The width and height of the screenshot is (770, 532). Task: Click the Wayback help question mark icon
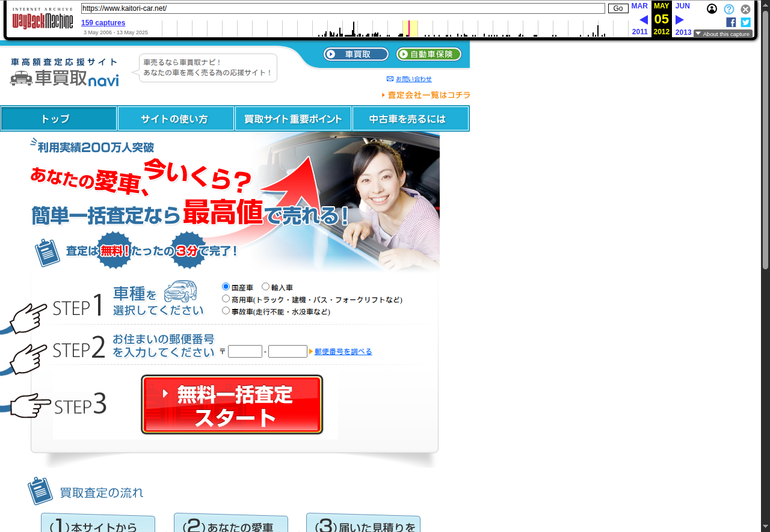click(x=728, y=9)
